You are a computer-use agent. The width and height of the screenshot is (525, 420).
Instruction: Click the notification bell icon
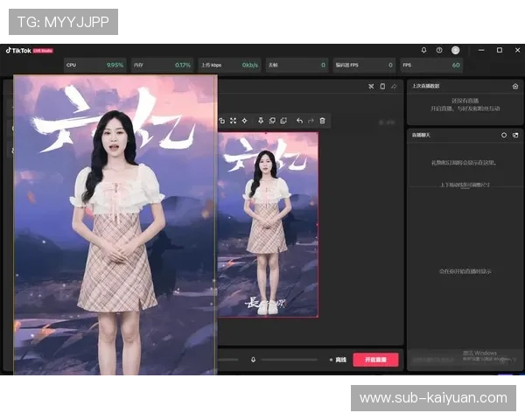click(424, 50)
